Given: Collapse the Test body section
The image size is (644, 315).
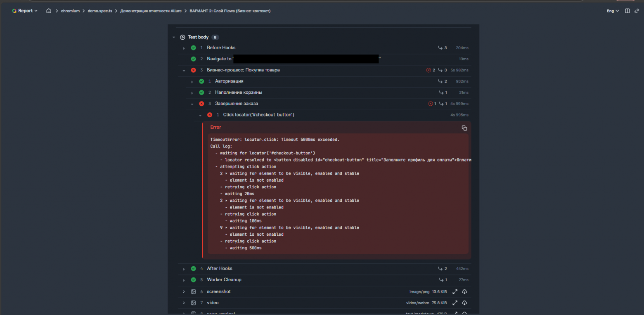Looking at the screenshot, I should point(174,37).
